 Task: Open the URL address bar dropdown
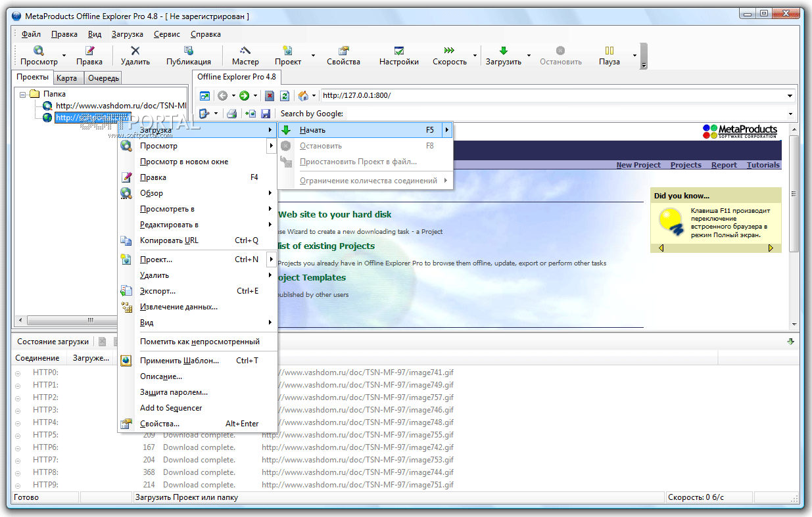pos(790,96)
